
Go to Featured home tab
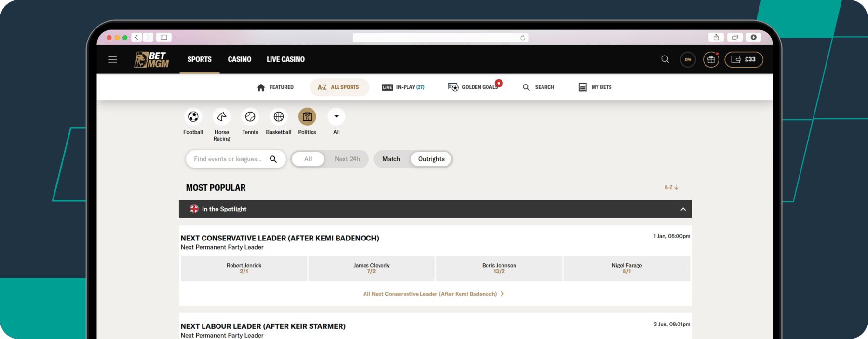(x=275, y=87)
